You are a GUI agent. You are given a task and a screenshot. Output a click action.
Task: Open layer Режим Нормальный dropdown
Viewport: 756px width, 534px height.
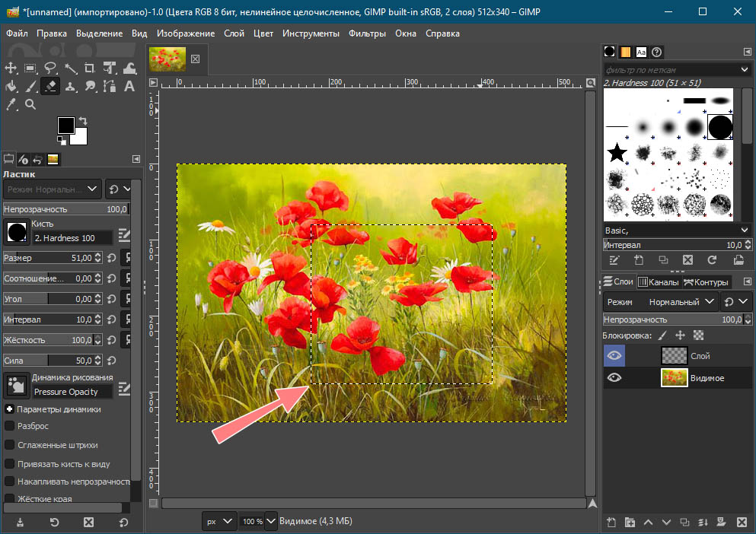661,302
